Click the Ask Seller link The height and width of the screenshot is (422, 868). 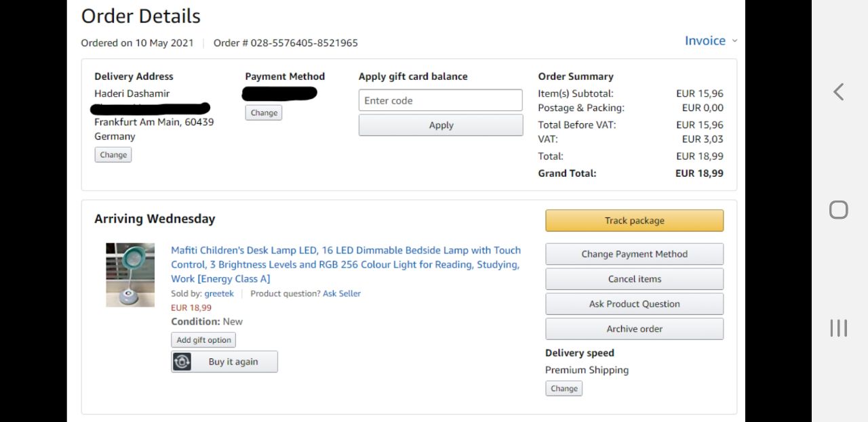(x=341, y=293)
